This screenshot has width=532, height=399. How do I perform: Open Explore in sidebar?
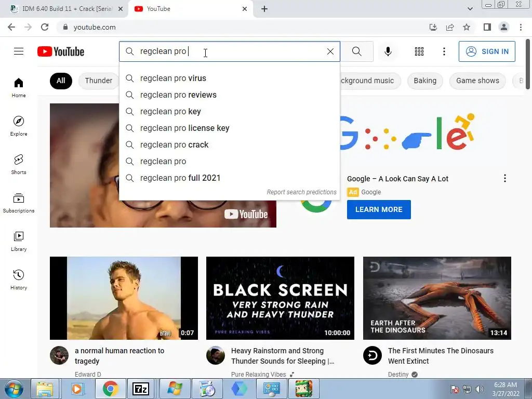(x=19, y=126)
